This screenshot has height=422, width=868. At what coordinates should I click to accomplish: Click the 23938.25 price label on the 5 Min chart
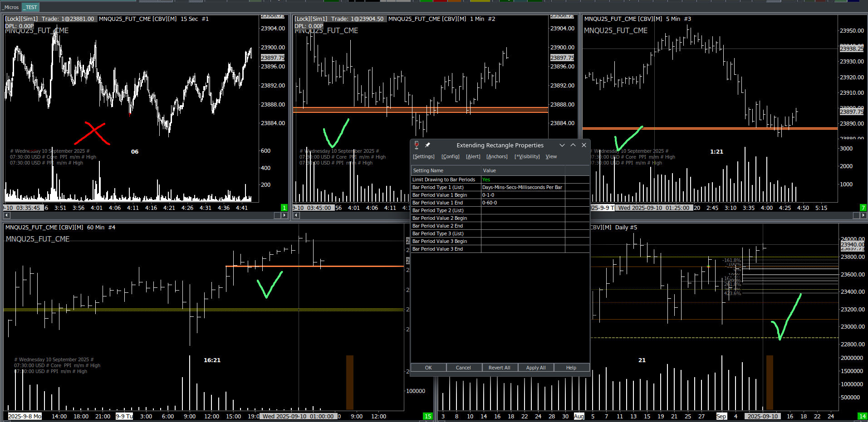coord(852,49)
